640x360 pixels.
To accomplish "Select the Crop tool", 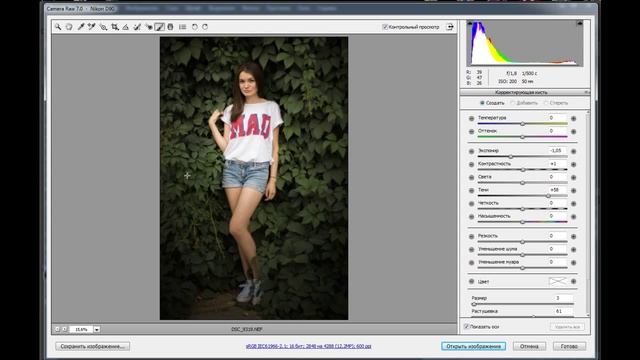I will 115,27.
